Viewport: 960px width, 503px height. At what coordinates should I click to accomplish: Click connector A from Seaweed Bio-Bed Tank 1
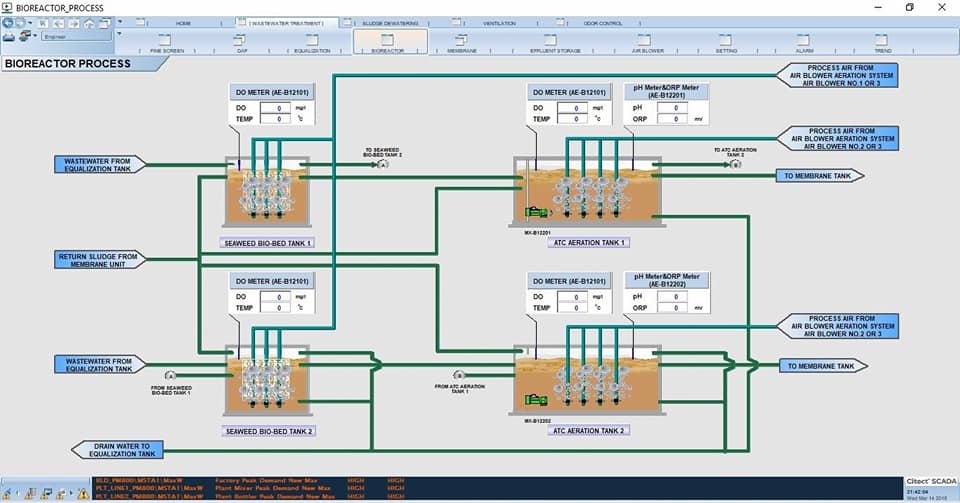[171, 375]
